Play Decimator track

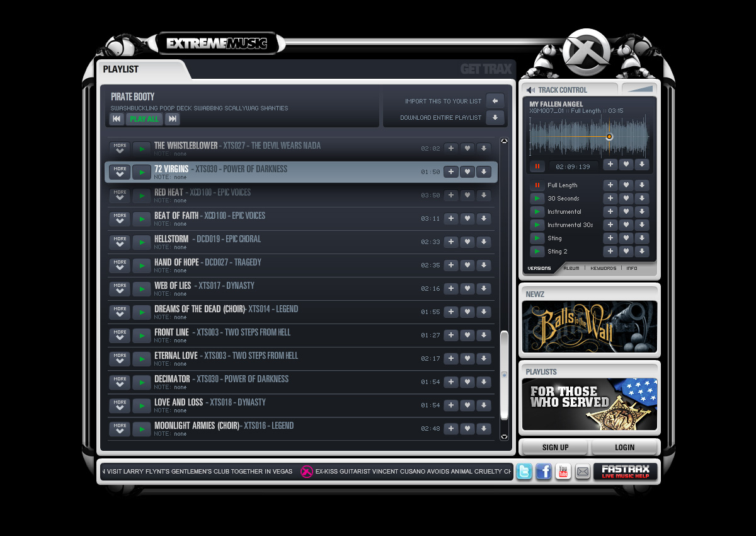click(142, 382)
